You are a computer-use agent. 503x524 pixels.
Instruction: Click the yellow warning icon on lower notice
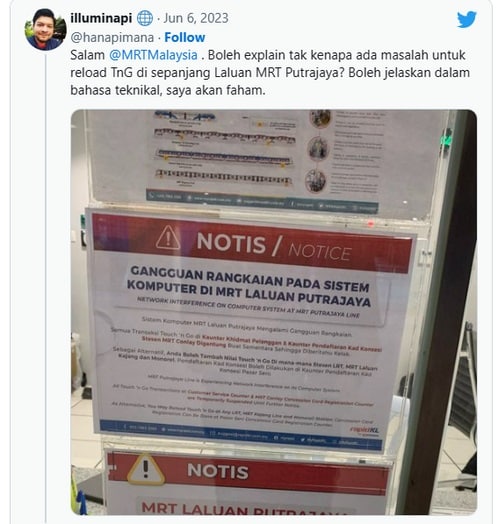click(146, 470)
